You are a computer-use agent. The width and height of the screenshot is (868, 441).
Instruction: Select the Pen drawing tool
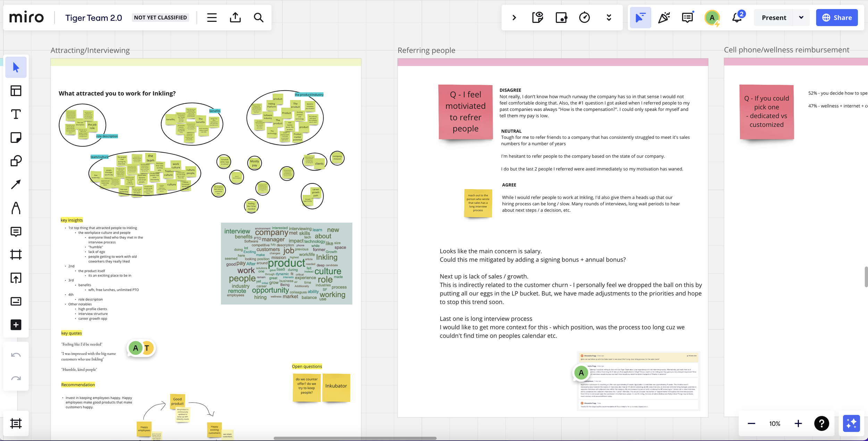[16, 208]
